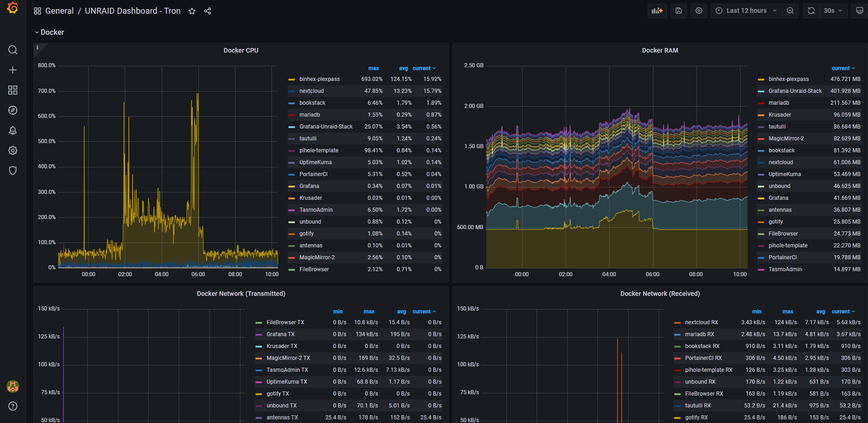Toggle TasmoAdmin series in Docker CPU legend
868x423 pixels.
pyautogui.click(x=316, y=210)
